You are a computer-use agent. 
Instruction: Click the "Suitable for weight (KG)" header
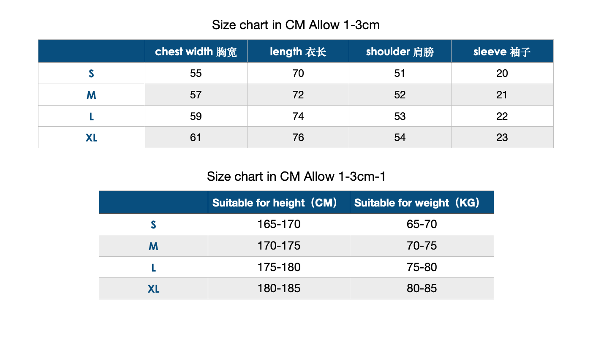[421, 203]
